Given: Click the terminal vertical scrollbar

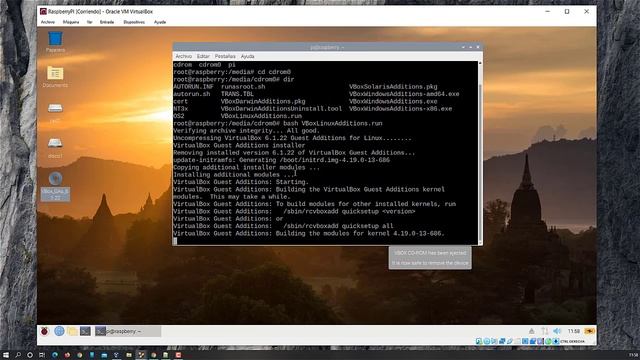Looking at the screenshot, I should pos(480,153).
